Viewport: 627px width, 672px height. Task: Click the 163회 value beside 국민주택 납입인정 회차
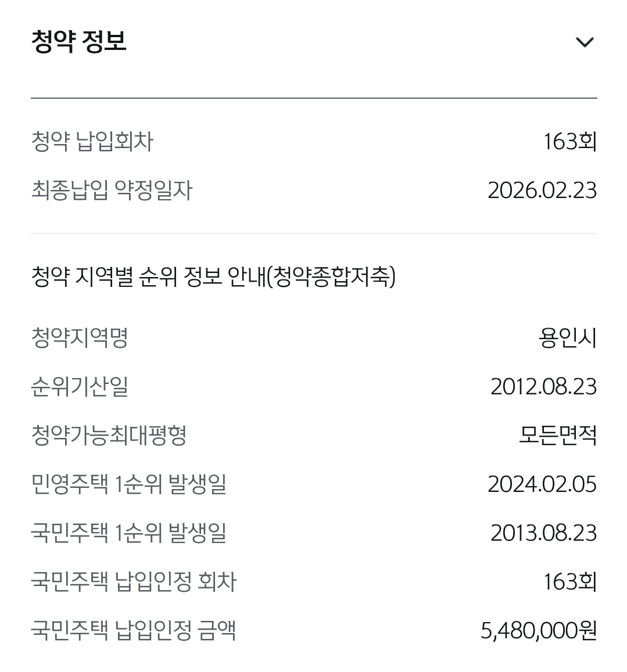569,581
